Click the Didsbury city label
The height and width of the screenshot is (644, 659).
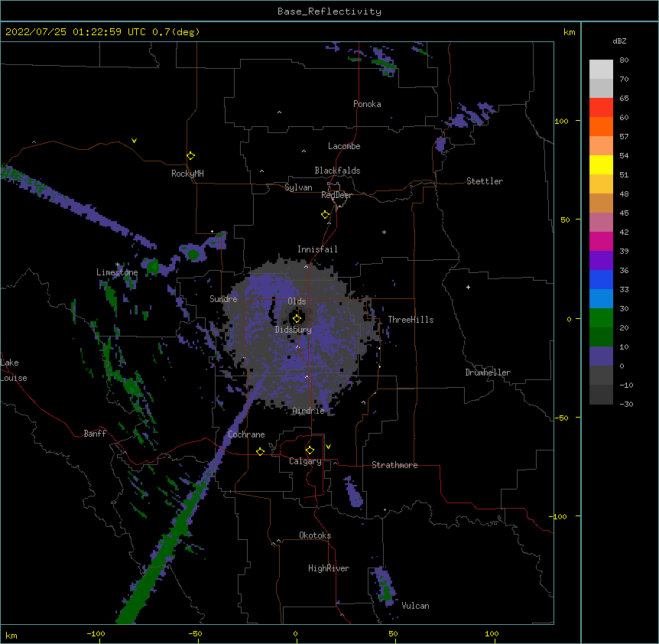[294, 330]
